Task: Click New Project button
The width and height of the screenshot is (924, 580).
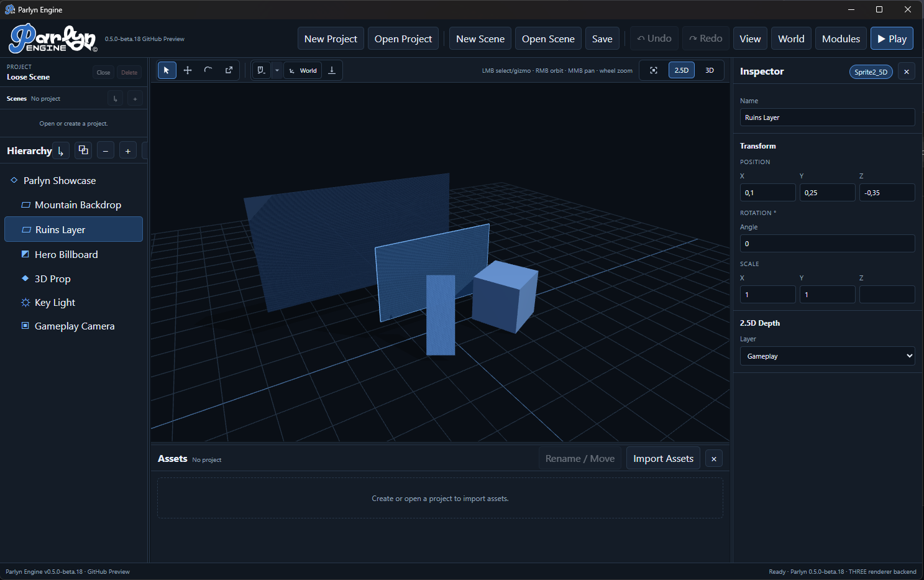Action: point(331,39)
